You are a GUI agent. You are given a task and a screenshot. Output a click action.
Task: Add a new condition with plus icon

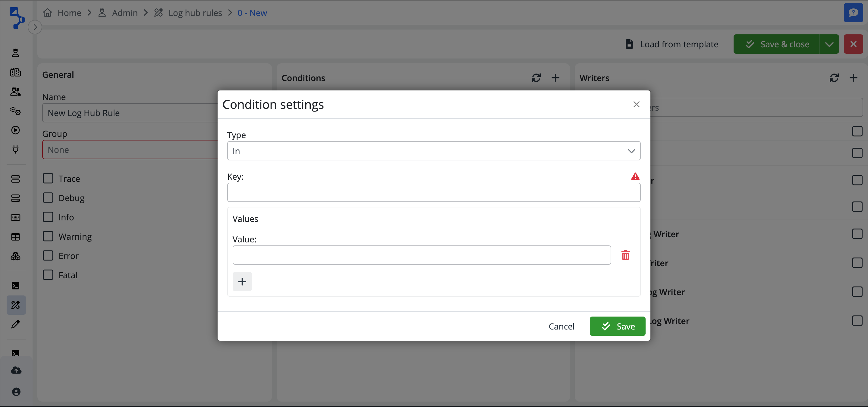click(x=555, y=78)
